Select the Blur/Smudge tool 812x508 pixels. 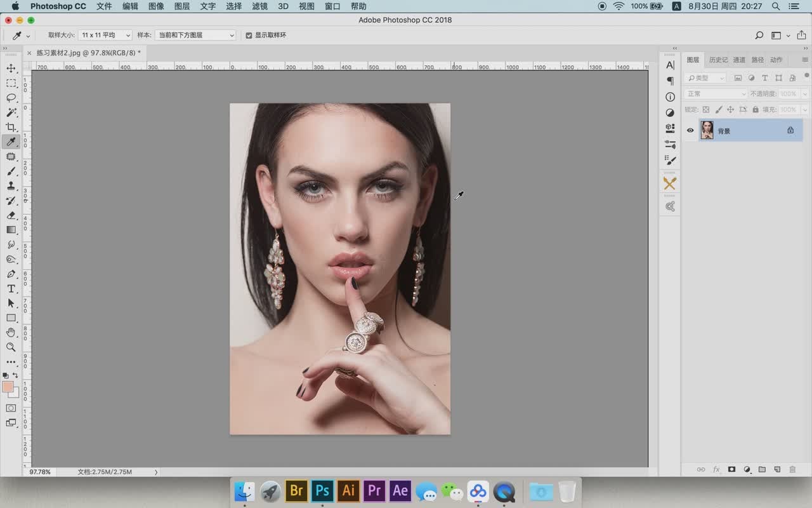[11, 244]
